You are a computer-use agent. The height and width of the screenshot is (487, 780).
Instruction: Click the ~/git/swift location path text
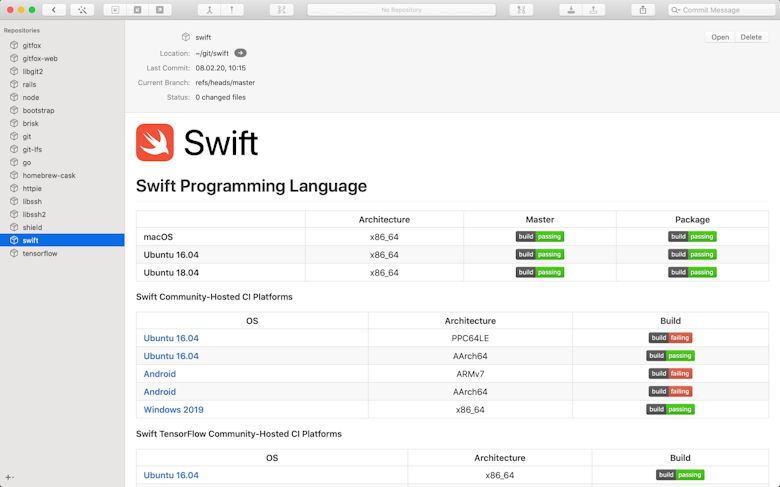pos(212,53)
